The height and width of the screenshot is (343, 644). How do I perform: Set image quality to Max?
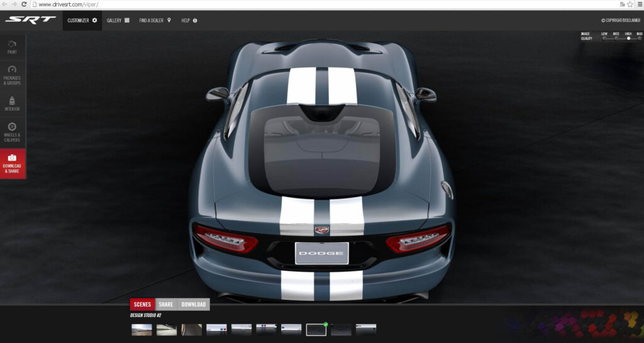640,38
